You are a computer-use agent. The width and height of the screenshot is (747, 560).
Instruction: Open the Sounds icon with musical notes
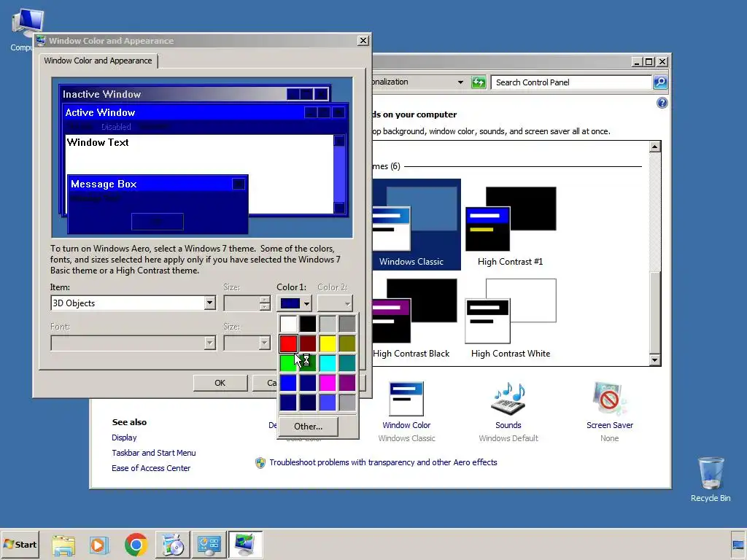click(x=508, y=399)
